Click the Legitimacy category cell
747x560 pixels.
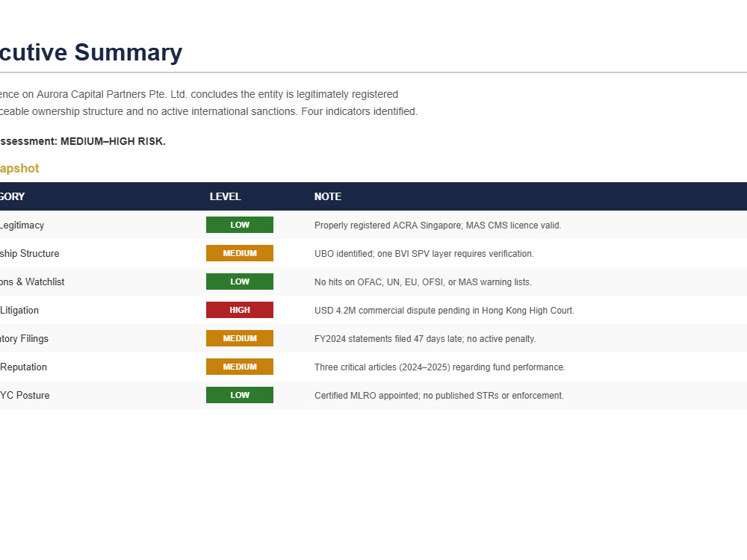click(22, 225)
